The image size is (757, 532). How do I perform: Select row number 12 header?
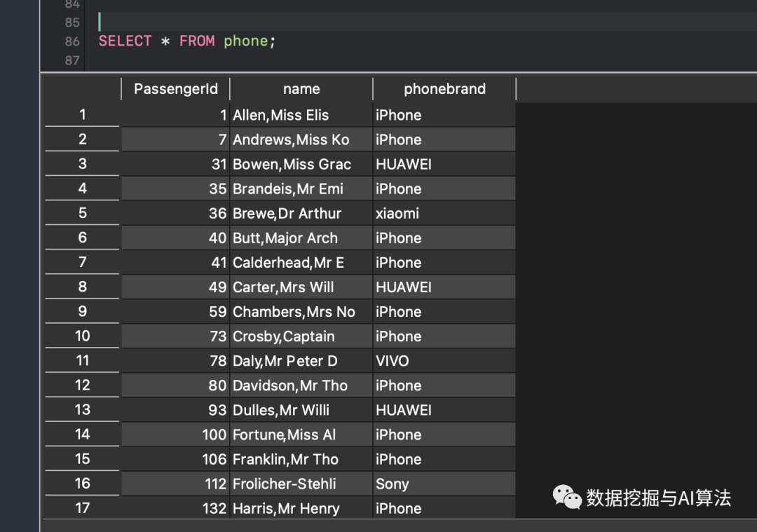82,386
